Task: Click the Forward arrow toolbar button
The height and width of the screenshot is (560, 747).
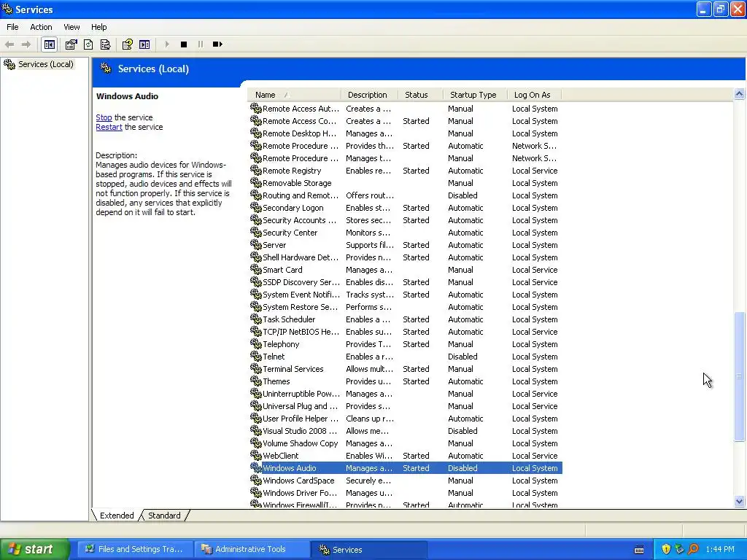Action: (x=26, y=44)
